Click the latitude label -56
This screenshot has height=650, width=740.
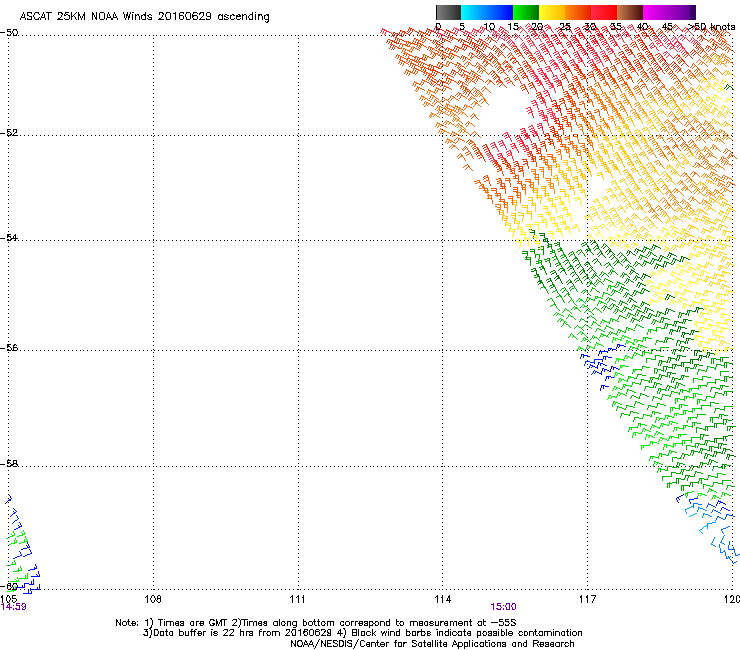(x=9, y=347)
